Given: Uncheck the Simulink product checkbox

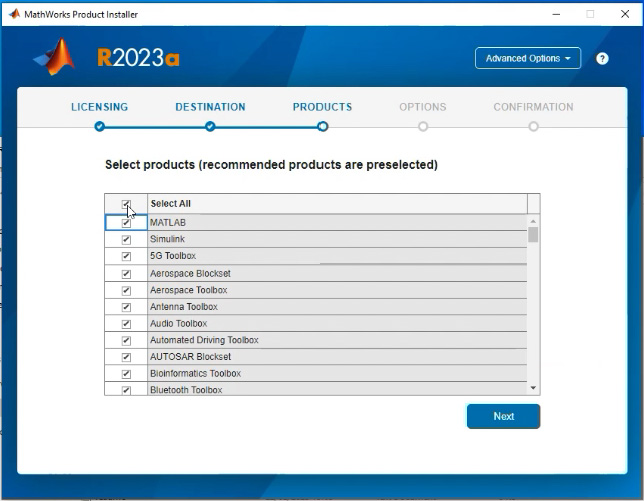Looking at the screenshot, I should [126, 240].
